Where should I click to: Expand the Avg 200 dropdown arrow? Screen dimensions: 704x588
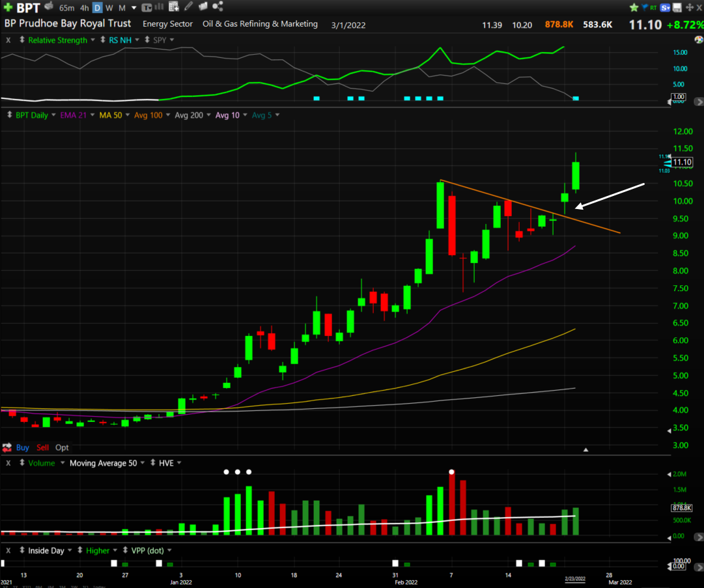point(209,115)
